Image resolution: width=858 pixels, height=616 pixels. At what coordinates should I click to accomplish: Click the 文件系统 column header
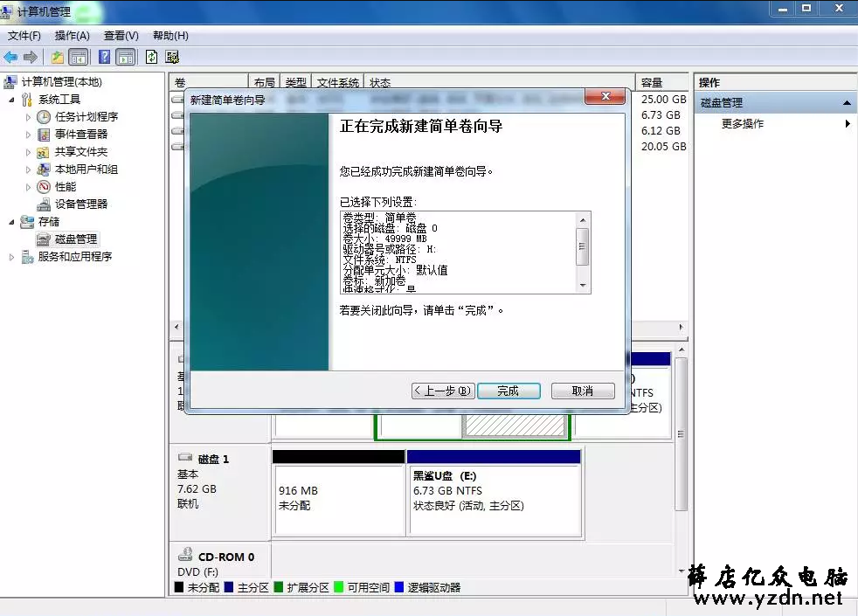[337, 83]
